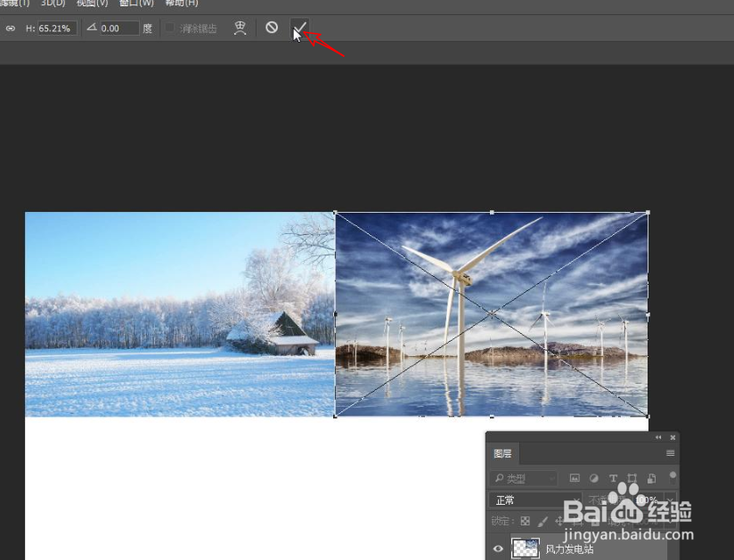Close the Layers panel
This screenshot has width=734, height=560.
(673, 437)
